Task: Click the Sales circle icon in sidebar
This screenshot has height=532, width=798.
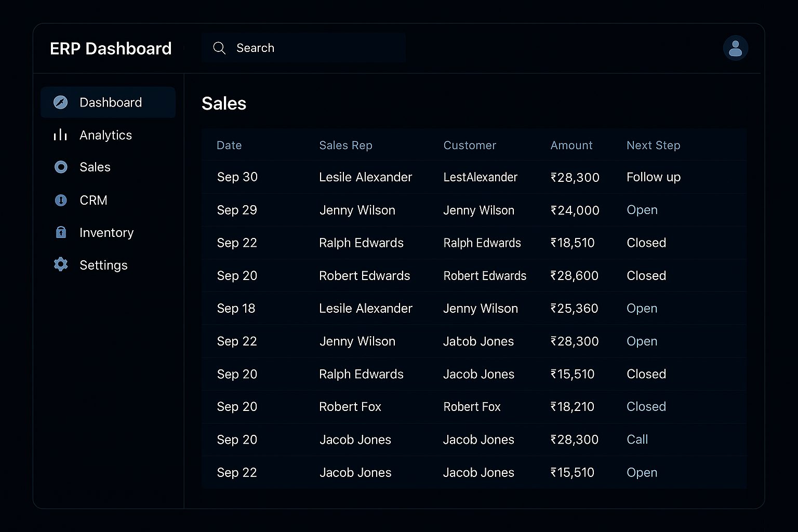Action: 61,167
